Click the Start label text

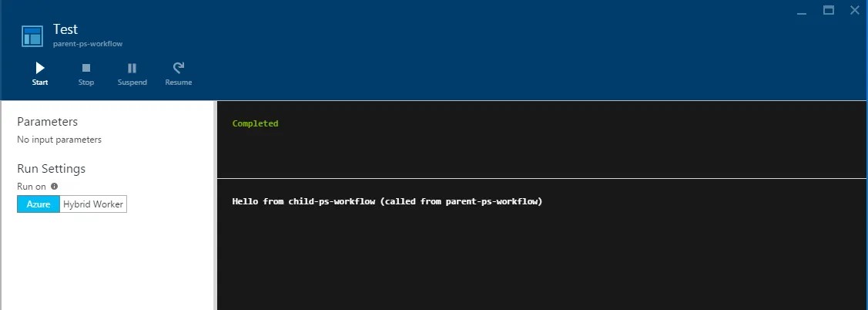[40, 82]
